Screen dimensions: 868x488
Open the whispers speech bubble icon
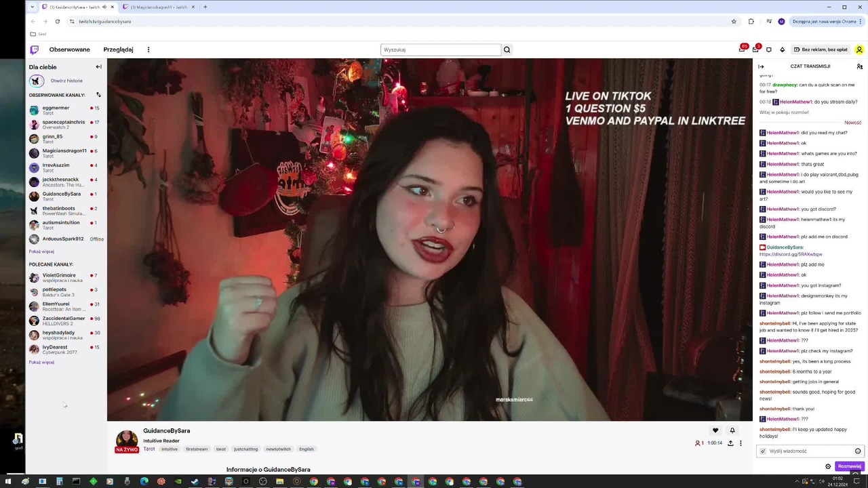768,49
